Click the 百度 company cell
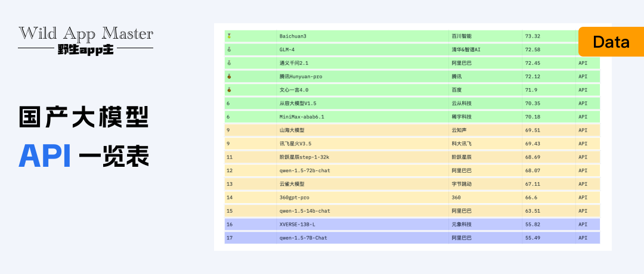Screen dimensions: 644x274 (x=457, y=90)
